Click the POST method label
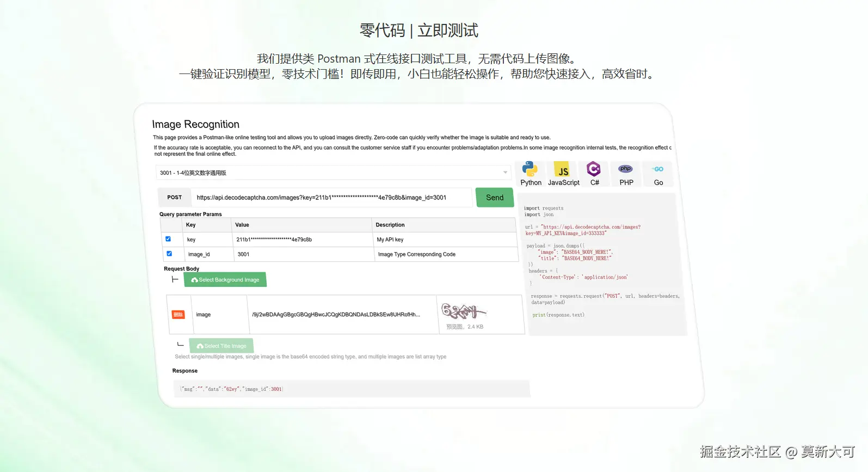 tap(175, 197)
